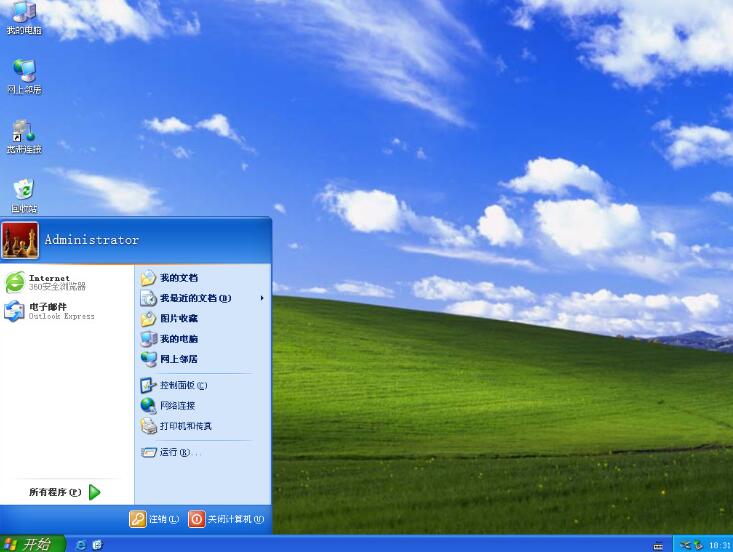Viewport: 733px width, 552px height.
Task: Open 网上邻居 icon on the desktop
Action: click(24, 76)
